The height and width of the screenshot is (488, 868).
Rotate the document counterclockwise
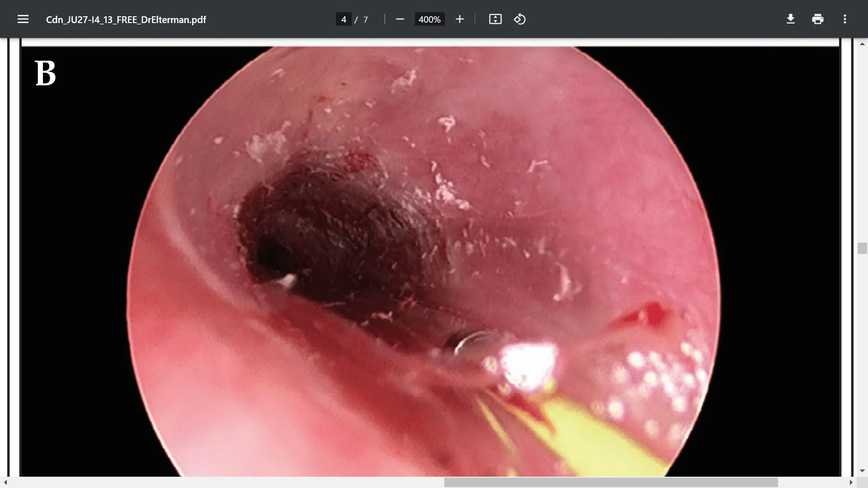pos(520,19)
